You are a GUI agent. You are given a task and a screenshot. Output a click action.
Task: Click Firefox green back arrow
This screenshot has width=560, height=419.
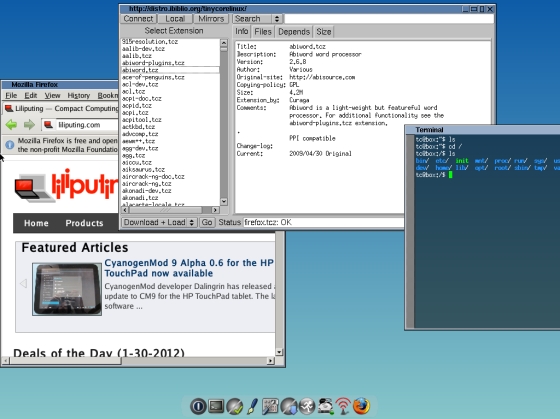tap(11, 125)
